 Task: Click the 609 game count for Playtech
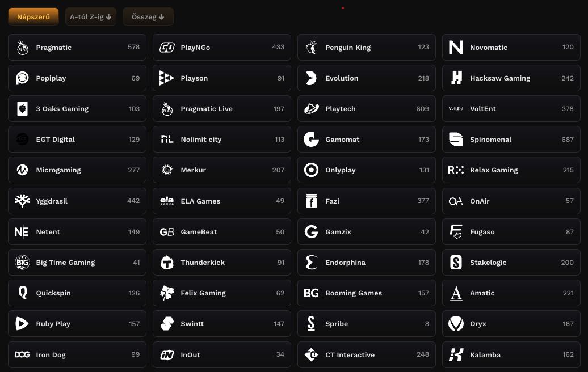click(x=422, y=109)
